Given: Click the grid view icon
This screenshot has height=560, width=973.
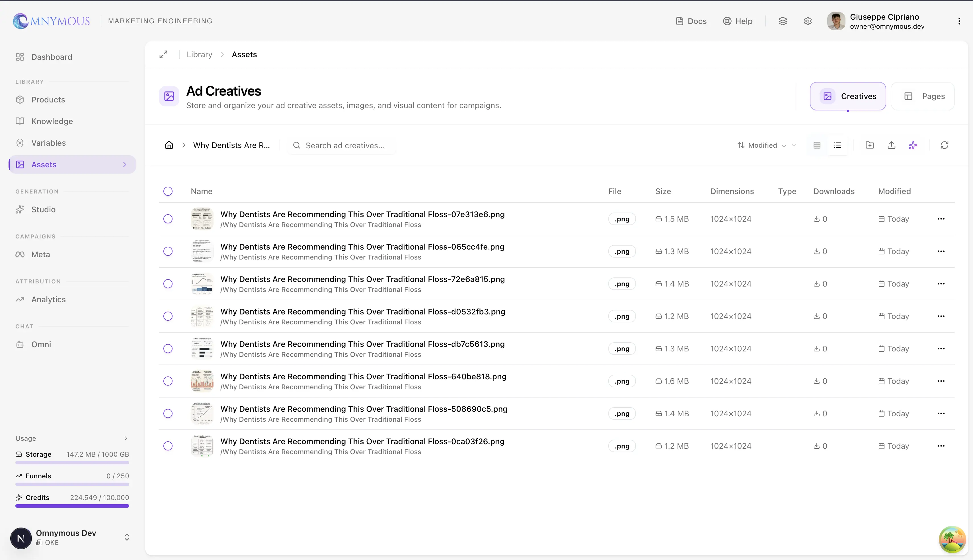Looking at the screenshot, I should (x=817, y=145).
